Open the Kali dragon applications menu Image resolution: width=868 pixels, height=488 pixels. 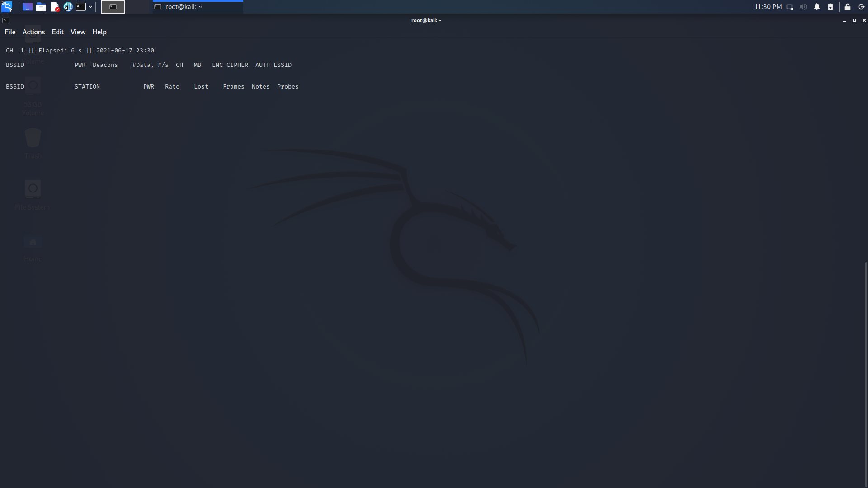click(x=7, y=7)
